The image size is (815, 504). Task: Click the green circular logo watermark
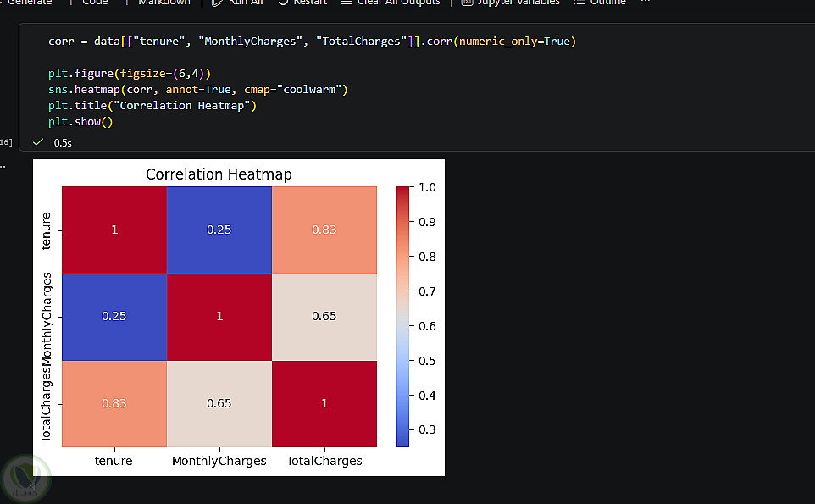(25, 479)
